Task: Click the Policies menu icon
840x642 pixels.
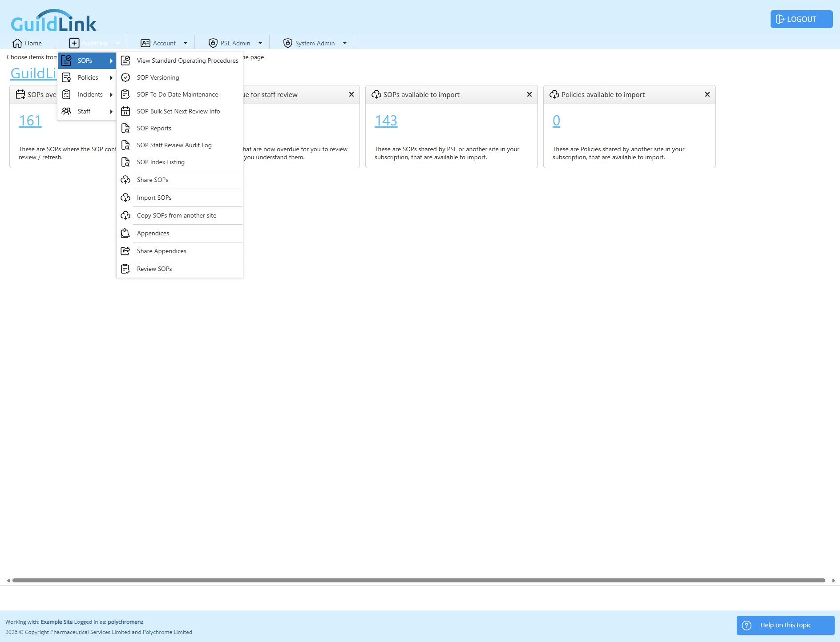Action: pos(66,77)
